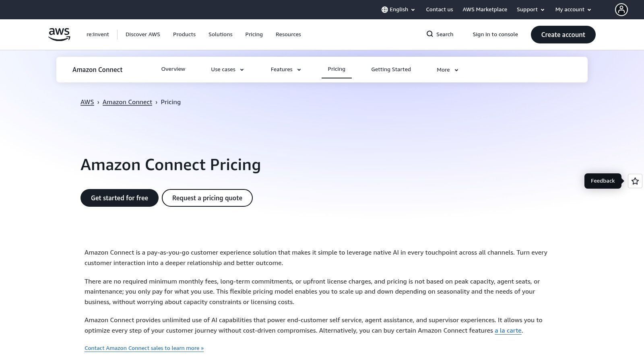This screenshot has height=362, width=644.
Task: Open the a la carte link
Action: (508, 330)
